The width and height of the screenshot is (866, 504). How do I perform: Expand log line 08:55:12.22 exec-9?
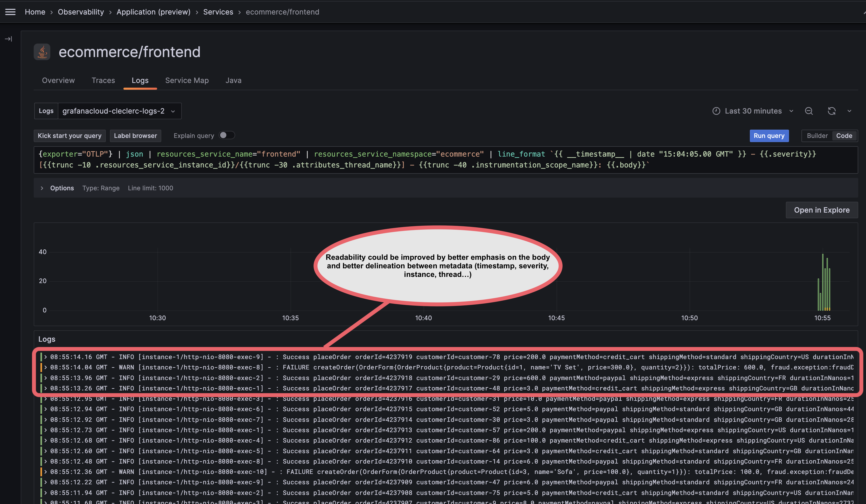tap(45, 482)
